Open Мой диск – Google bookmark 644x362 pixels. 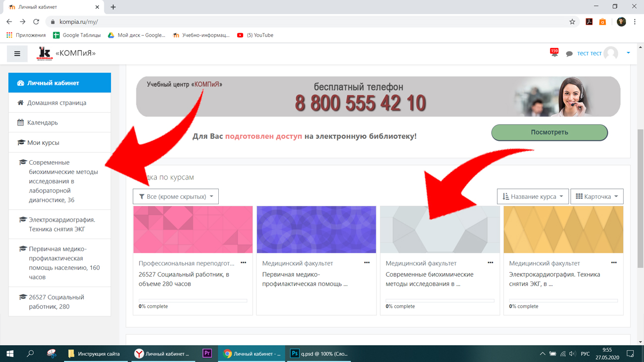coord(136,35)
